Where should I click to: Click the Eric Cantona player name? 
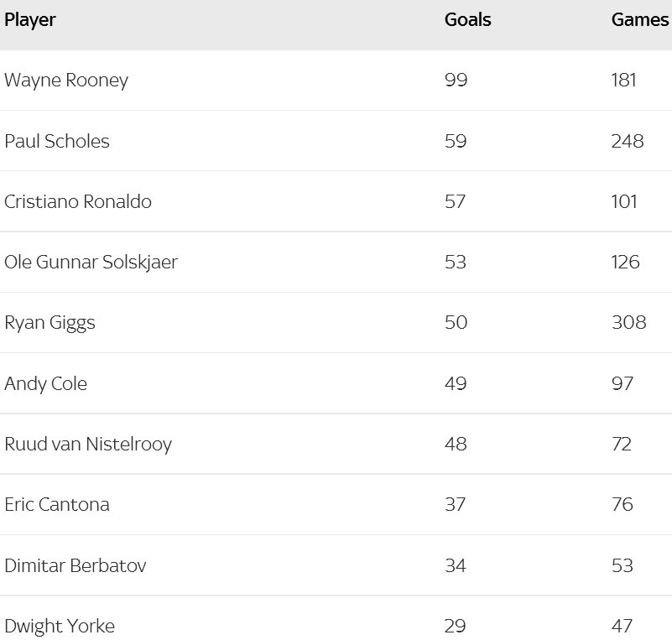[x=57, y=504]
